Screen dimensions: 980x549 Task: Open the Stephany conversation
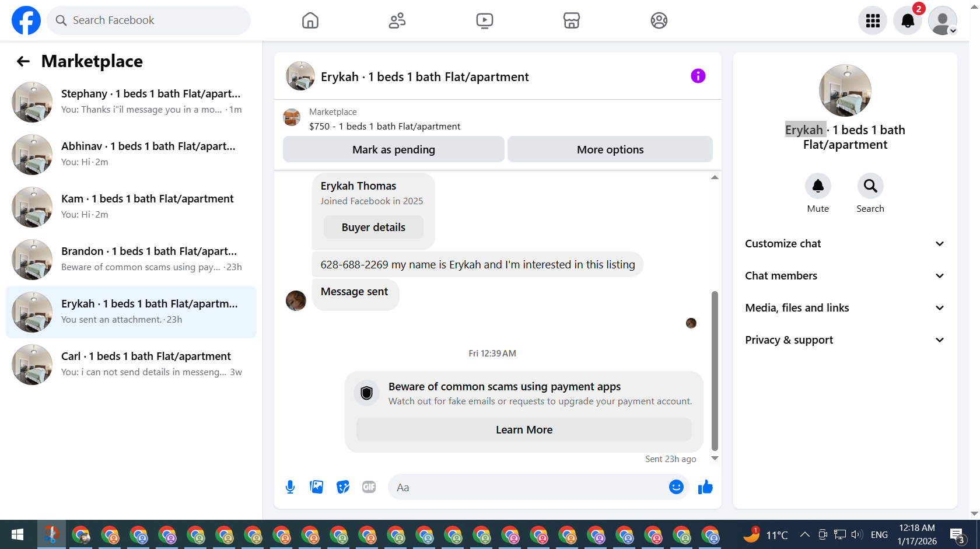point(131,102)
